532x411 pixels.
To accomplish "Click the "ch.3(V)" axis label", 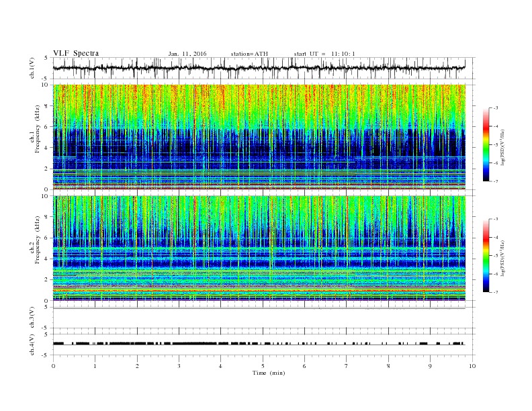I will (32, 318).
